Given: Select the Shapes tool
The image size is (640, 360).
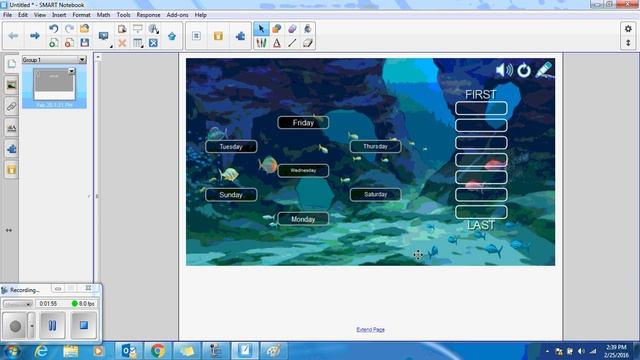Looking at the screenshot, I should [x=277, y=29].
